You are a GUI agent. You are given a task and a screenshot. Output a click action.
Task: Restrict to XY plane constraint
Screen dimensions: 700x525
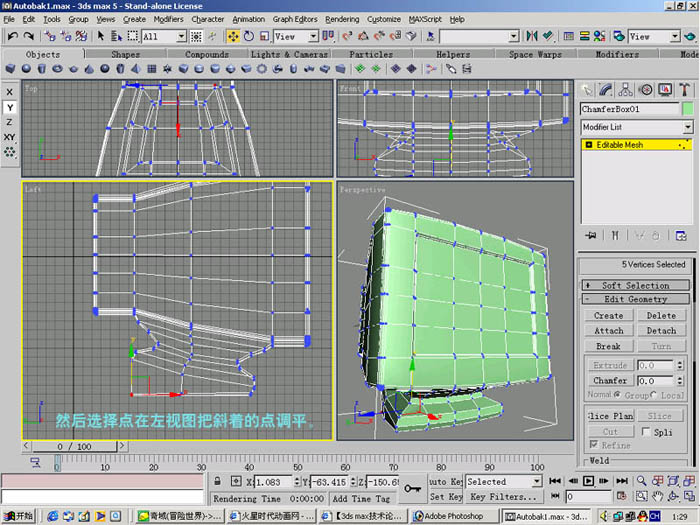pyautogui.click(x=9, y=137)
